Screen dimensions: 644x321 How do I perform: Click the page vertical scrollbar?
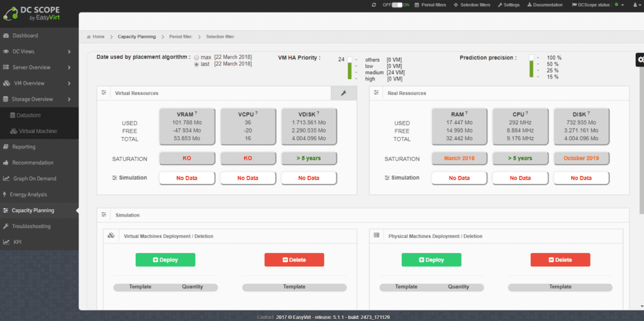(641, 141)
